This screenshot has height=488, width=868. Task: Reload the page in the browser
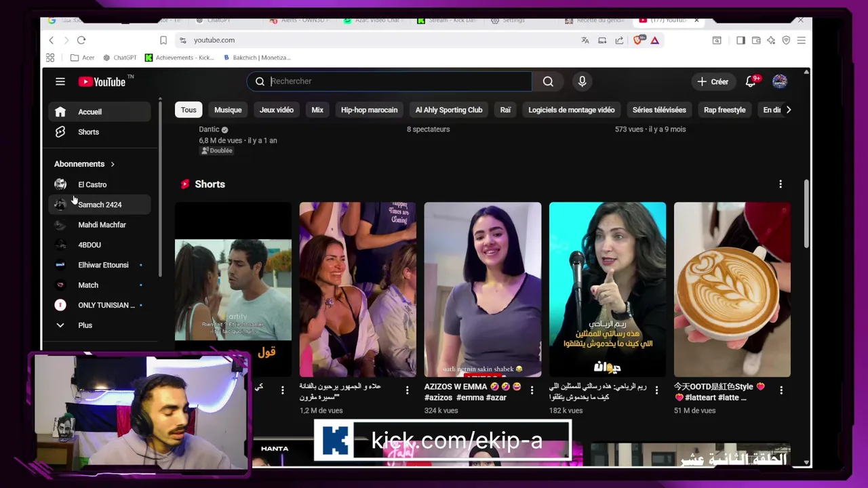tap(81, 41)
